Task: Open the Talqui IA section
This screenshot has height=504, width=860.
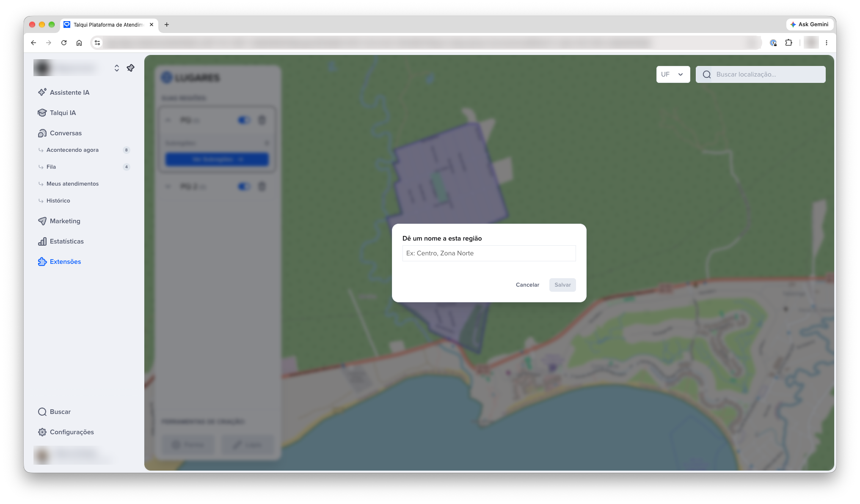Action: click(57, 112)
